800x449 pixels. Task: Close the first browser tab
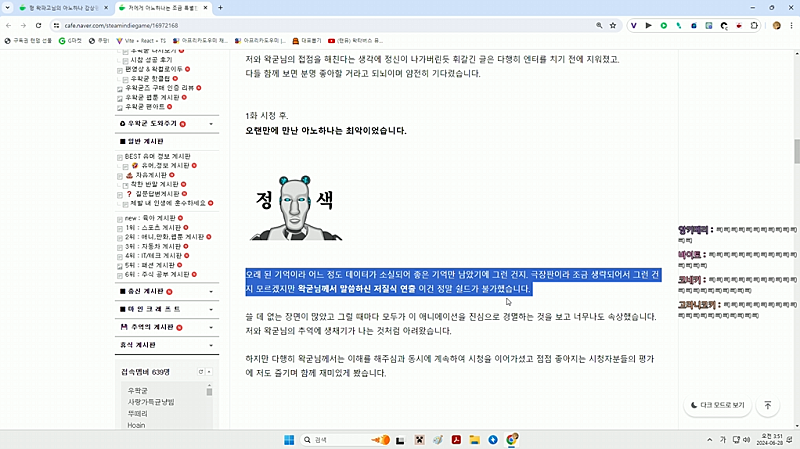point(106,8)
